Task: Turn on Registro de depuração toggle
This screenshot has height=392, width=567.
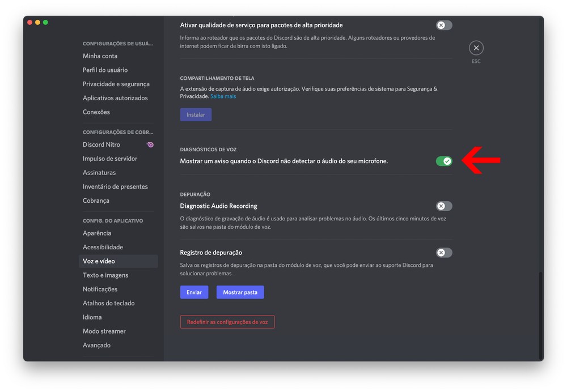Action: 444,253
